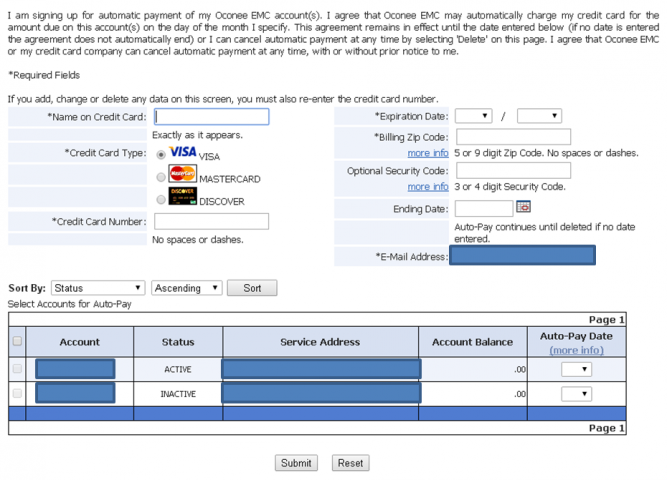The width and height of the screenshot is (667, 480).
Task: Click the Page 1 label below the table
Action: 606,428
